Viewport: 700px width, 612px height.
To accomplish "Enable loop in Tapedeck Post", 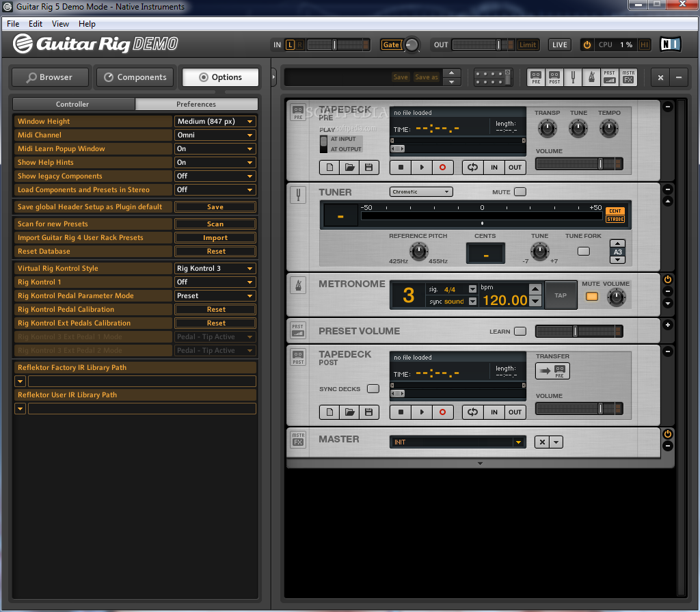I will (x=473, y=412).
